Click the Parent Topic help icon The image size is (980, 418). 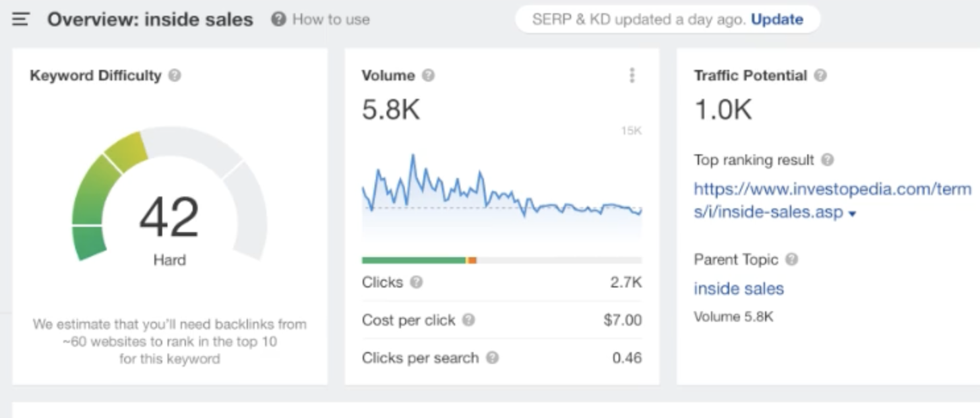(x=792, y=260)
